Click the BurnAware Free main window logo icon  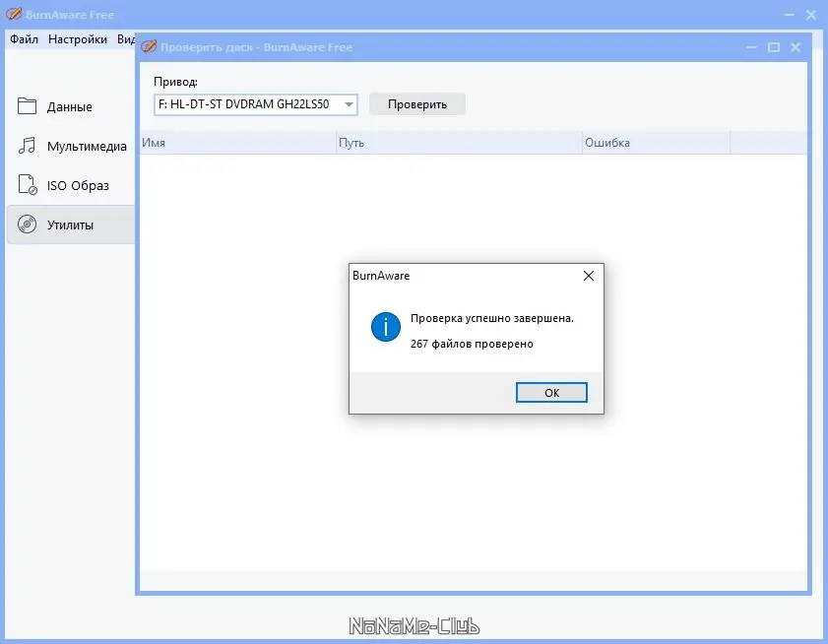coord(14,14)
